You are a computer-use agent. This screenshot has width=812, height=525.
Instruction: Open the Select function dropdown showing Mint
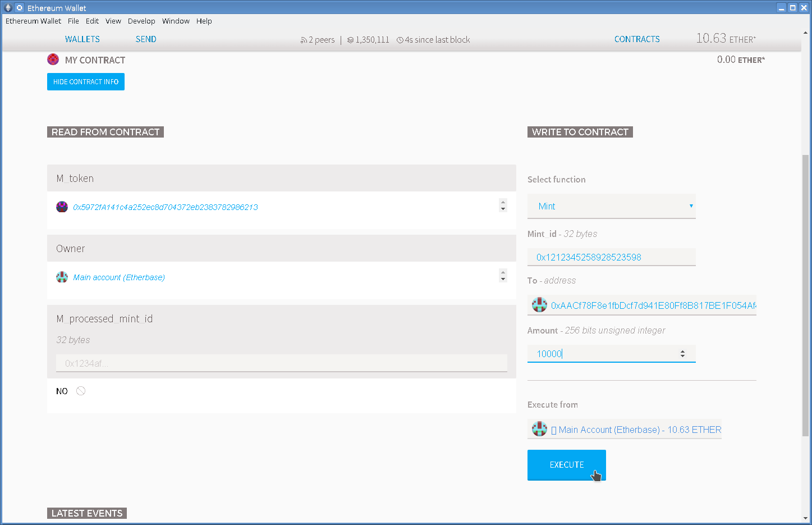[x=612, y=206]
